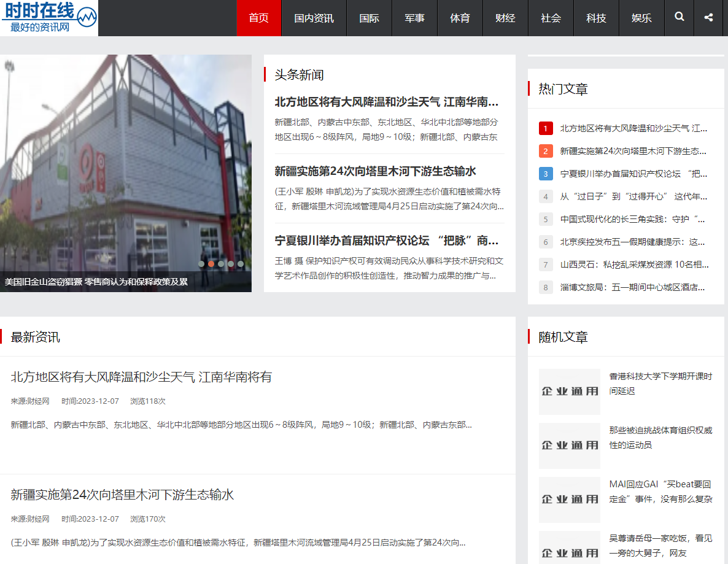Open the 国内资讯 menu item

(x=314, y=18)
